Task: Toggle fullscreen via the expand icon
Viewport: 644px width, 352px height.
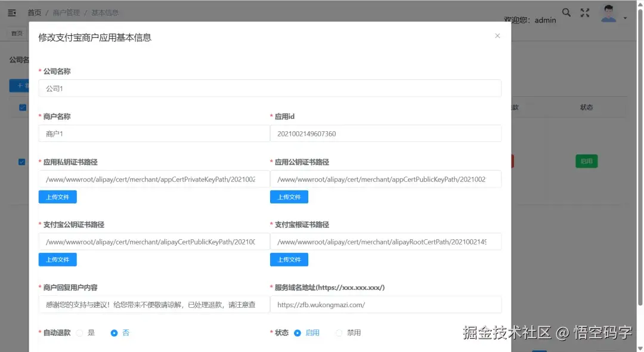Action: coord(585,13)
